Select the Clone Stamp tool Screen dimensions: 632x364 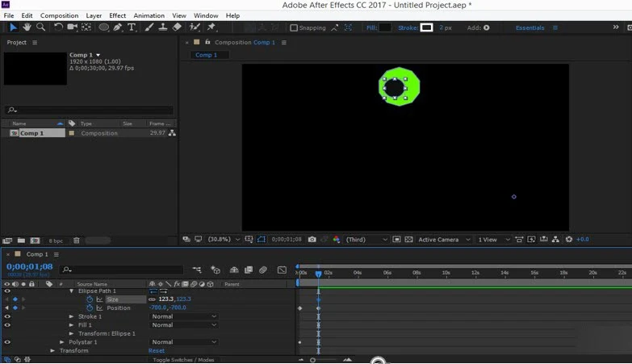tap(163, 27)
